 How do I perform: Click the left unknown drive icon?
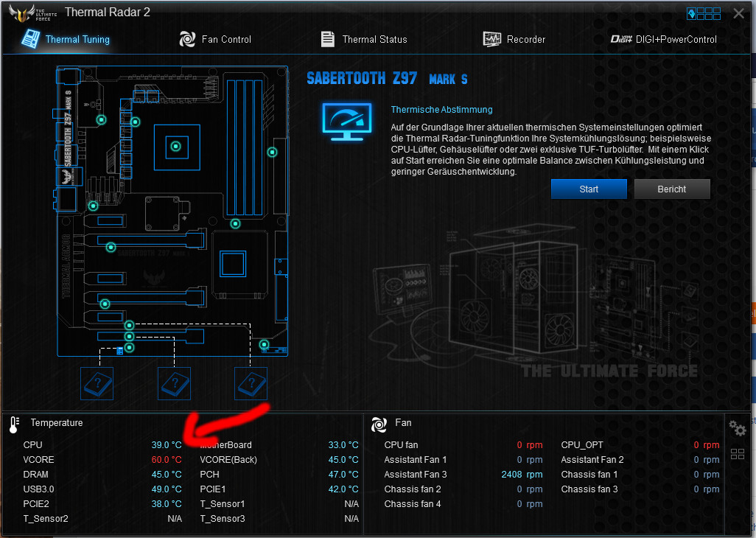(97, 384)
